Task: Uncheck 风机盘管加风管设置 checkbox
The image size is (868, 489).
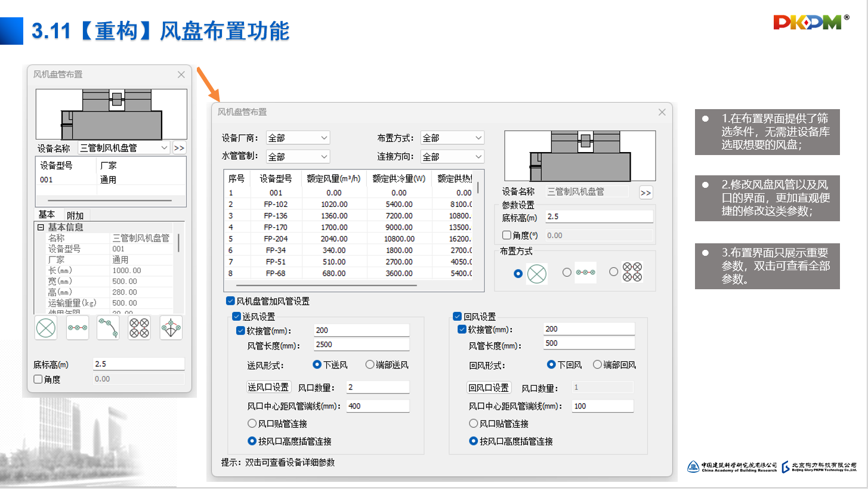Action: pos(230,302)
